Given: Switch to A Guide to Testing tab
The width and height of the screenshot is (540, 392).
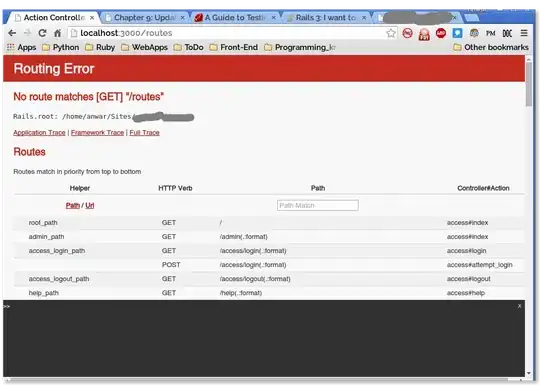Looking at the screenshot, I should (x=234, y=18).
